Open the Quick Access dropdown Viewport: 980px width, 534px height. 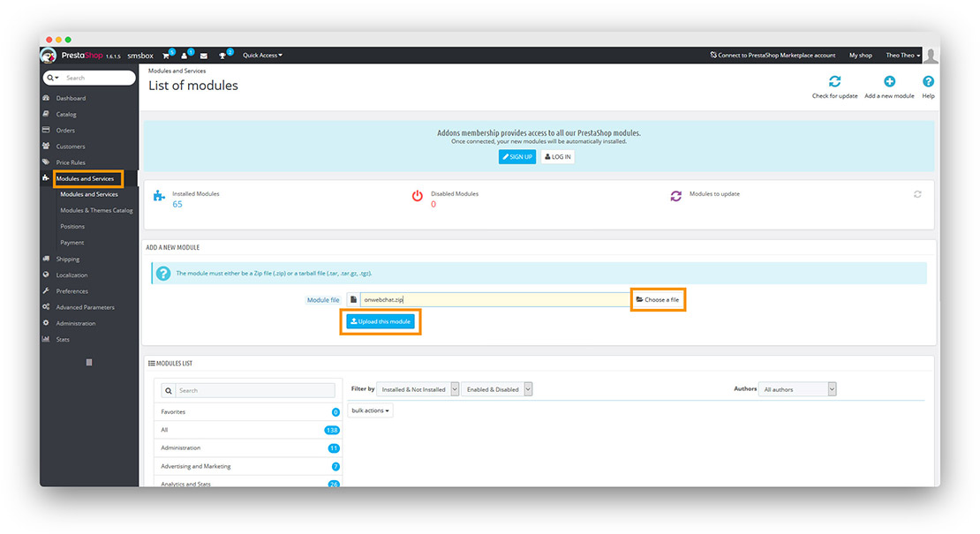coord(262,55)
